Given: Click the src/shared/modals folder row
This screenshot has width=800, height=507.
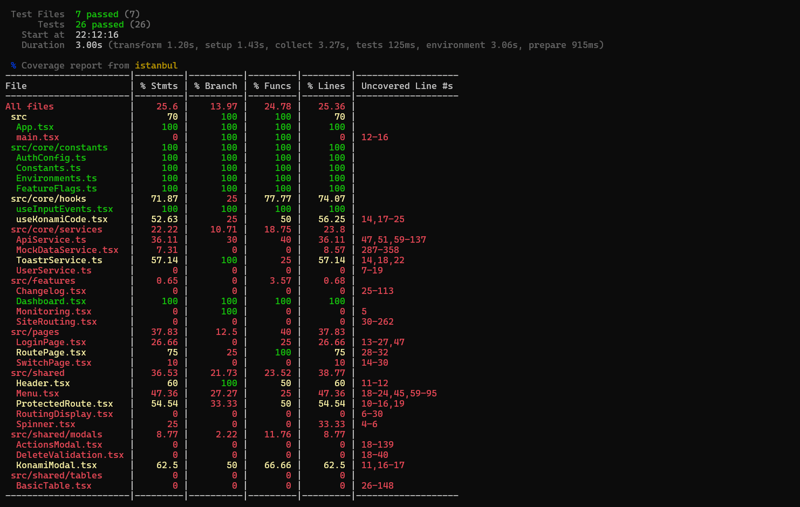Looking at the screenshot, I should [x=56, y=435].
